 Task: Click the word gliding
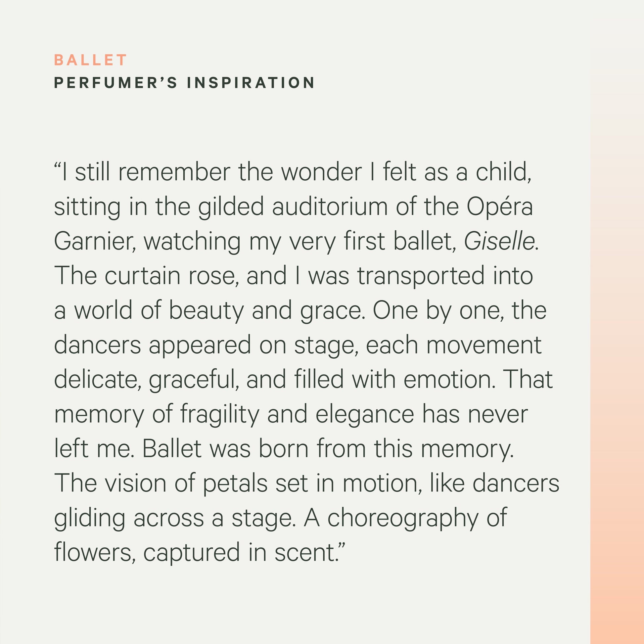coord(90,519)
